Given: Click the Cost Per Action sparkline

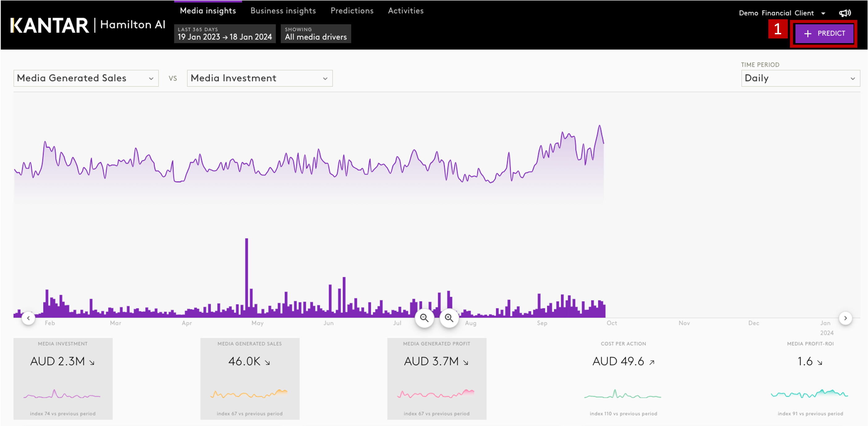Looking at the screenshot, I should pyautogui.click(x=623, y=394).
